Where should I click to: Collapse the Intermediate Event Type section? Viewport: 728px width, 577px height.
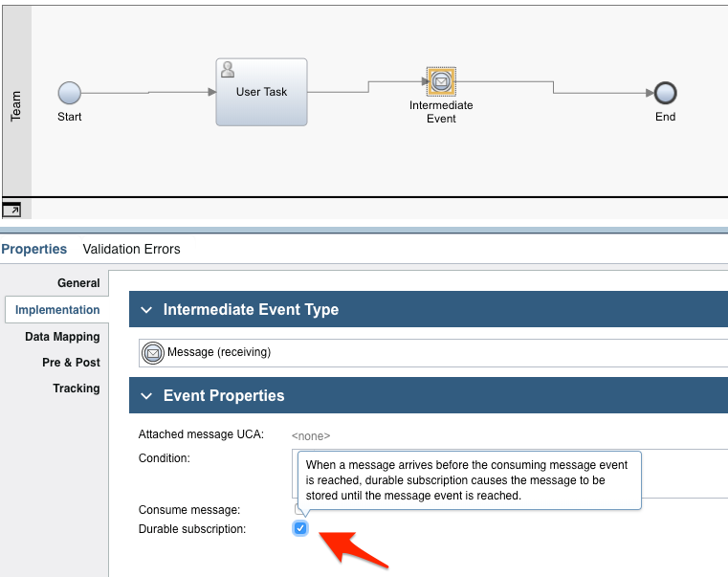146,310
